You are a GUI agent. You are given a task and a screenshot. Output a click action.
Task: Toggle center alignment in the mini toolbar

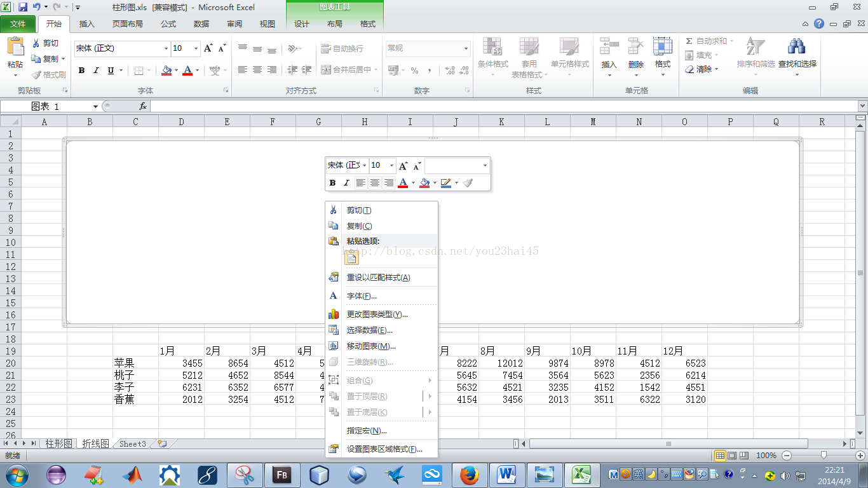[375, 183]
